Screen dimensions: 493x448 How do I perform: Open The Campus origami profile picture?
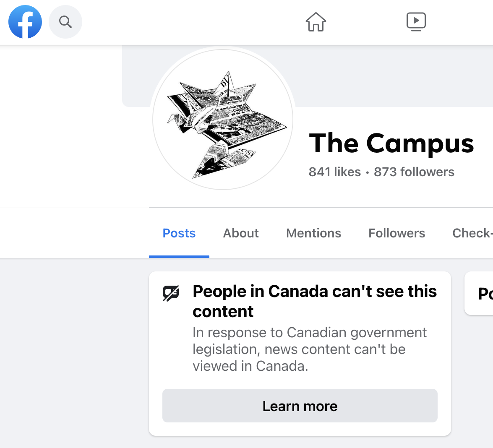click(223, 120)
